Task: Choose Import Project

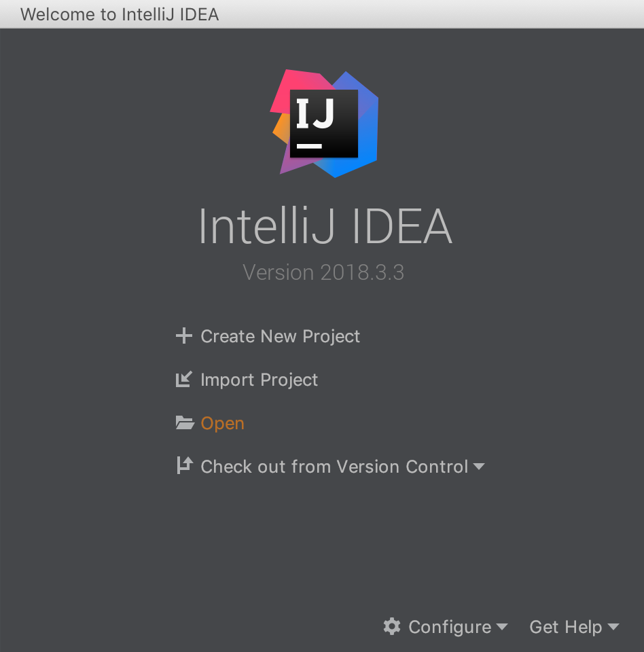Action: tap(260, 380)
